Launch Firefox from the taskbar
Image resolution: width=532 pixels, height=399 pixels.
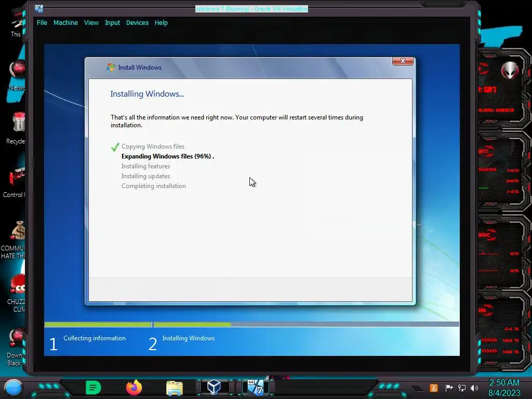click(134, 388)
